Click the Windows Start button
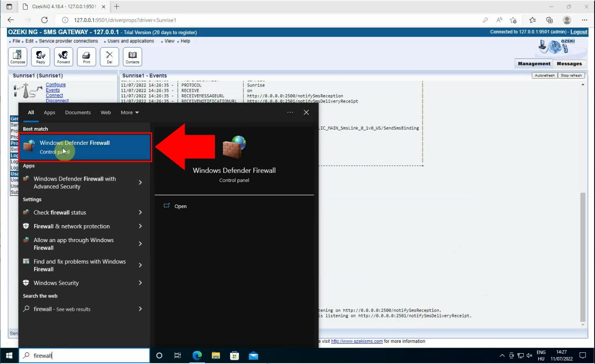 (x=9, y=355)
